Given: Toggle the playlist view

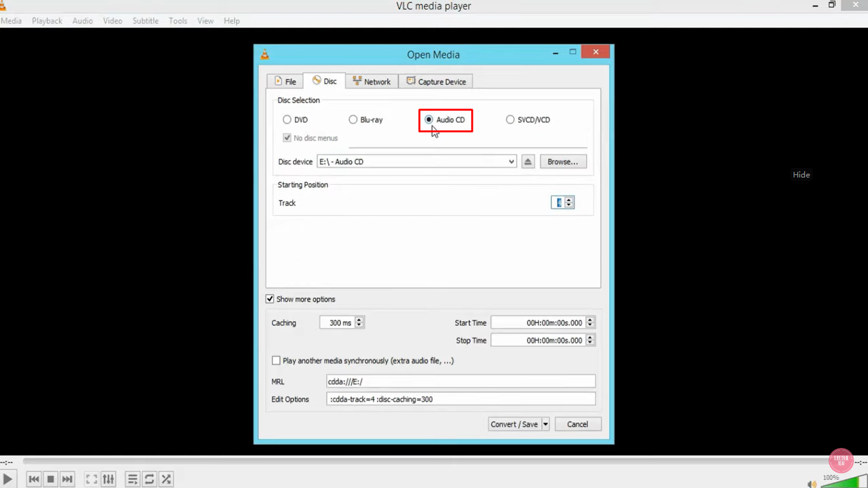Looking at the screenshot, I should coord(133,479).
